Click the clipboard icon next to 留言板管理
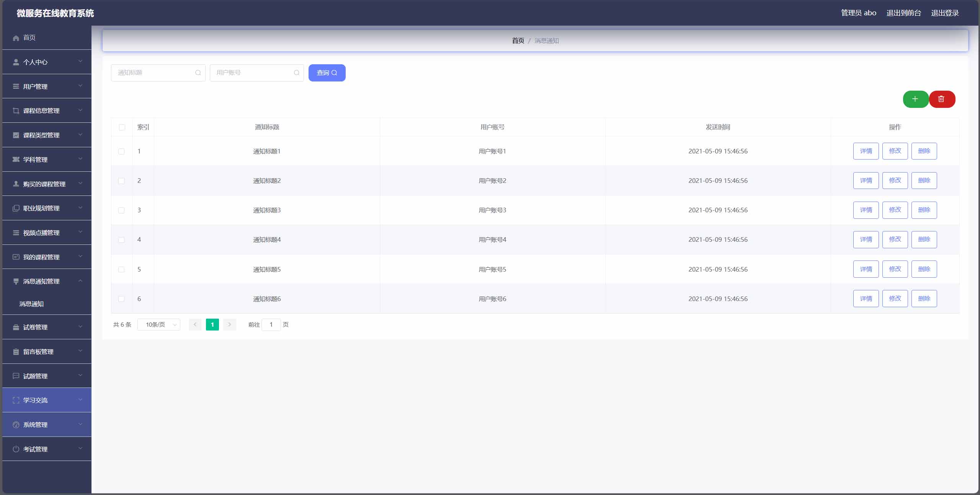The image size is (980, 495). tap(16, 352)
